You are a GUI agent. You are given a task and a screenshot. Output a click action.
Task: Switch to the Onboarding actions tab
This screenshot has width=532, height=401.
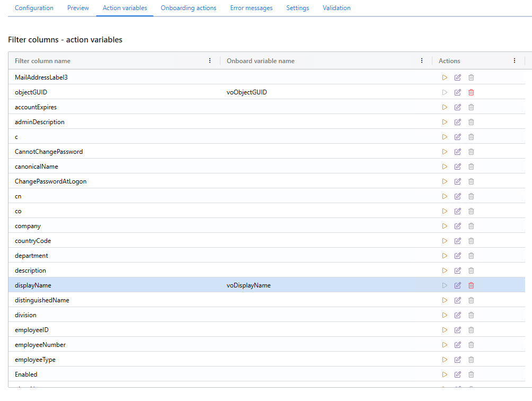(188, 8)
